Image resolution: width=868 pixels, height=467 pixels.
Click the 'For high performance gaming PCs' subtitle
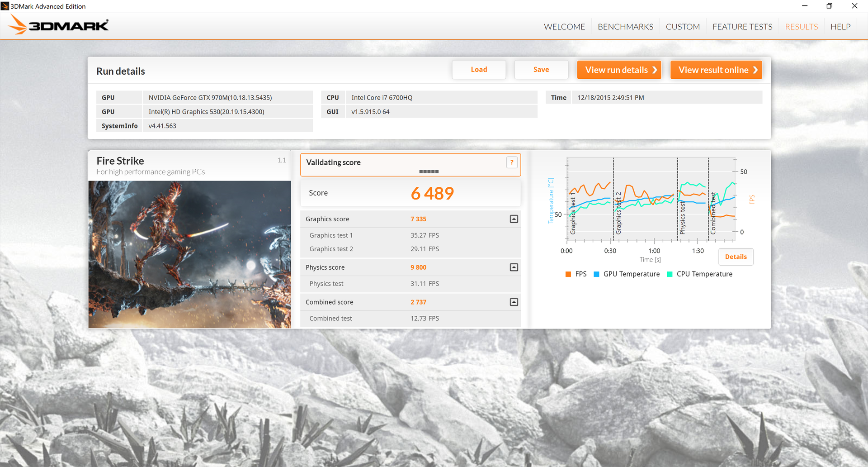pos(151,172)
